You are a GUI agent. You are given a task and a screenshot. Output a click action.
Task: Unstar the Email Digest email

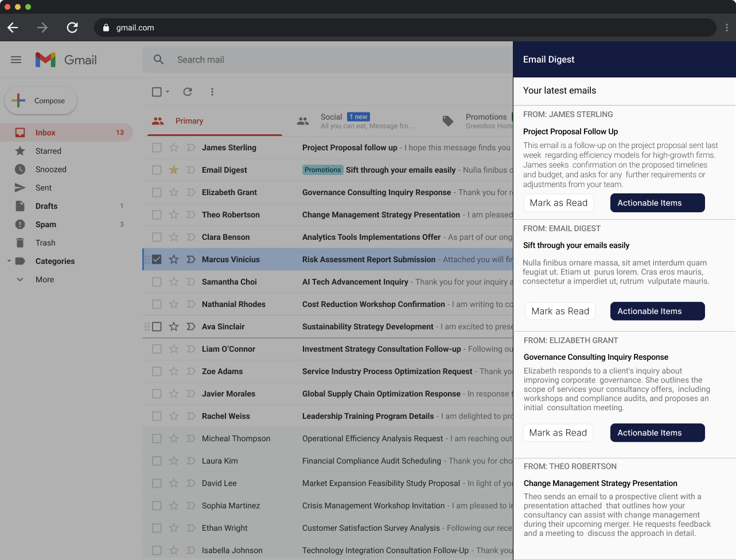point(174,170)
